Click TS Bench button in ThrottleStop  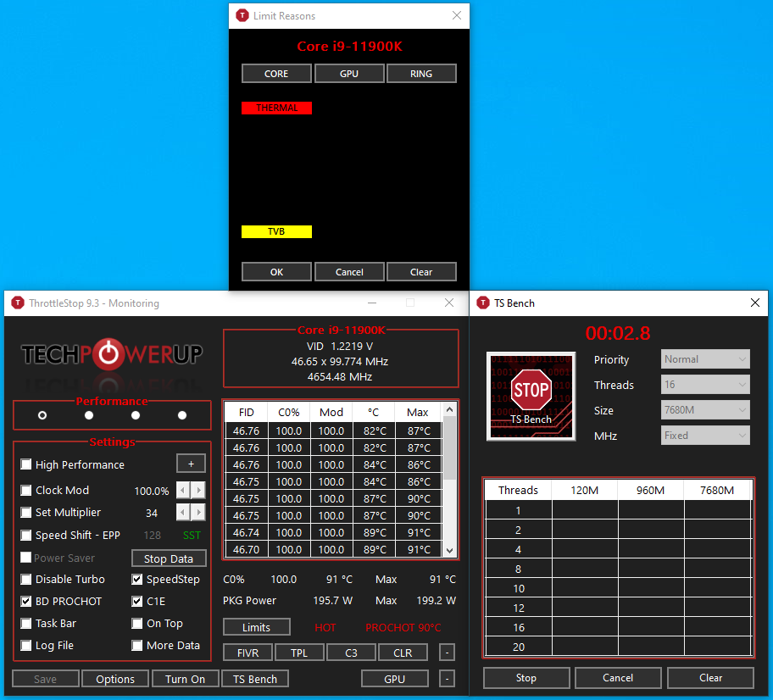click(255, 679)
